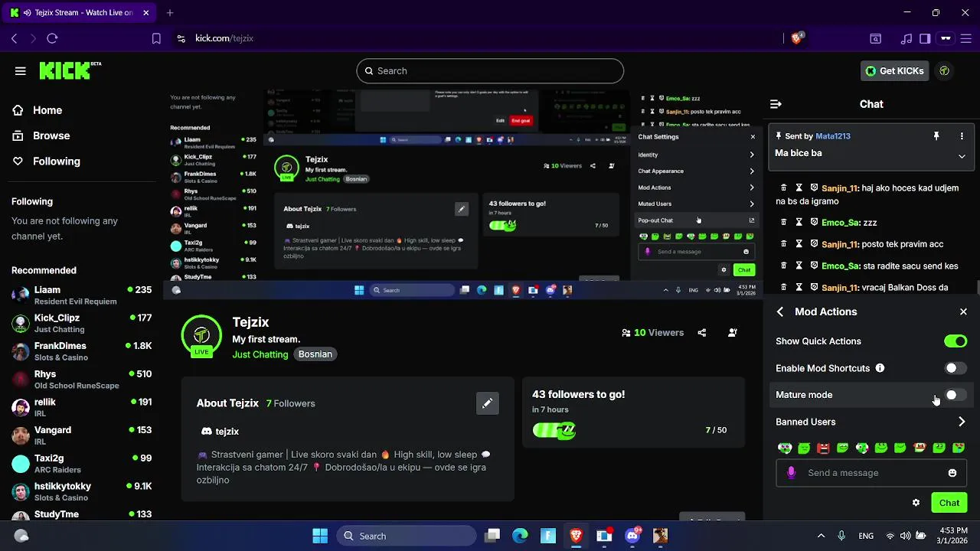Viewport: 980px width, 551px height.
Task: Bookmark this page in address bar
Action: tap(156, 38)
